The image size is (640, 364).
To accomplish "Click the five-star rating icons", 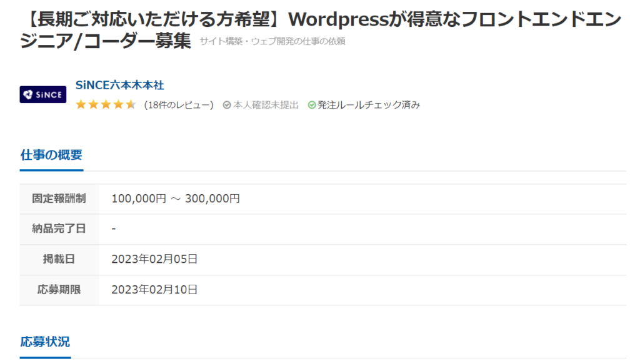I will pyautogui.click(x=106, y=105).
